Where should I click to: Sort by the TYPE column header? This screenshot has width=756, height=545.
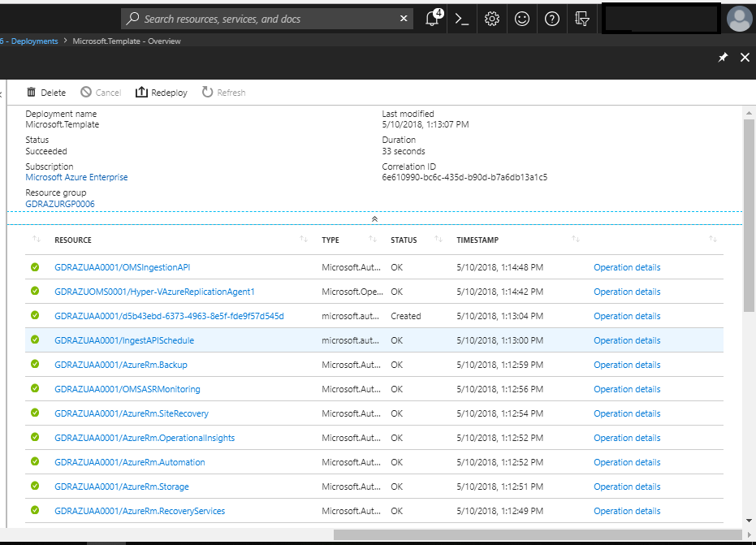point(330,240)
